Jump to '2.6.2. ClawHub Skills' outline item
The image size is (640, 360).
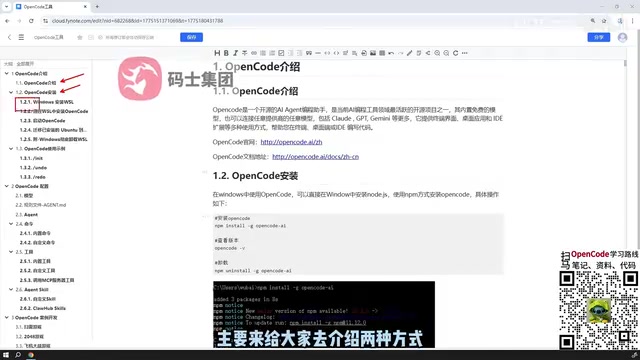click(43, 308)
